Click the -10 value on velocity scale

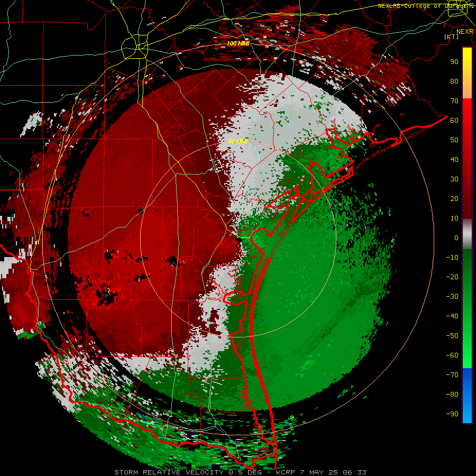[x=452, y=258]
